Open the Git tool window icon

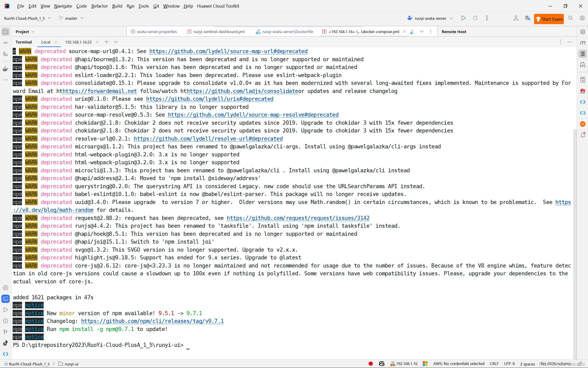(5, 332)
